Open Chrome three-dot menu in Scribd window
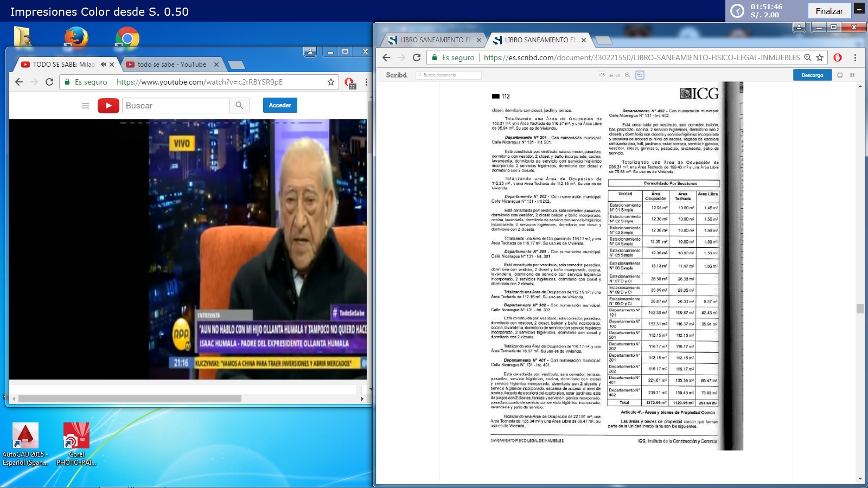 tap(855, 57)
